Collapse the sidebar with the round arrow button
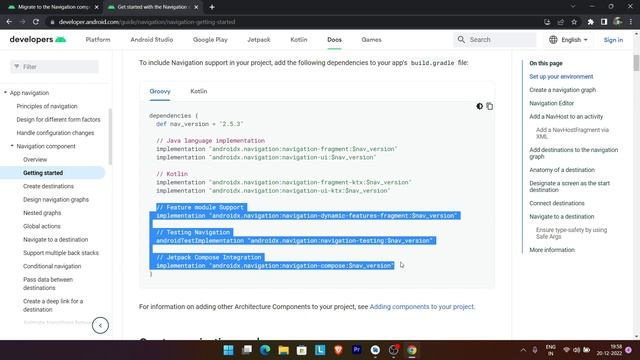This screenshot has width=640, height=360. [100, 325]
